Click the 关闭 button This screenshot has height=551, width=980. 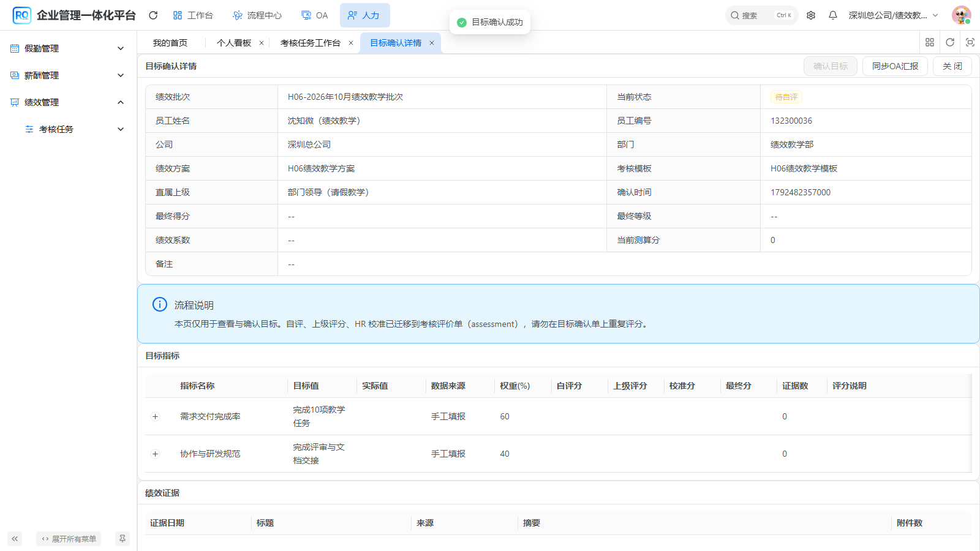click(952, 66)
